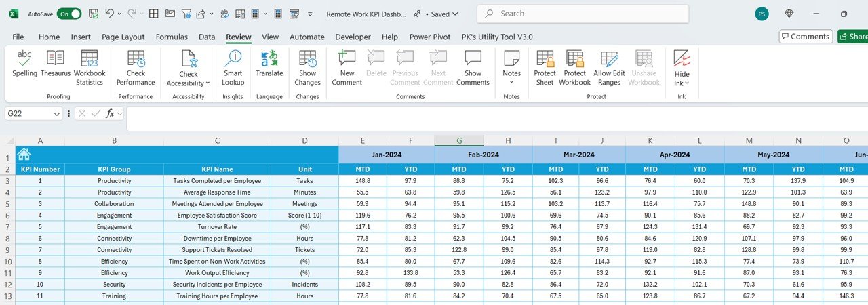
Task: Show Workbook Statistics
Action: pos(90,68)
